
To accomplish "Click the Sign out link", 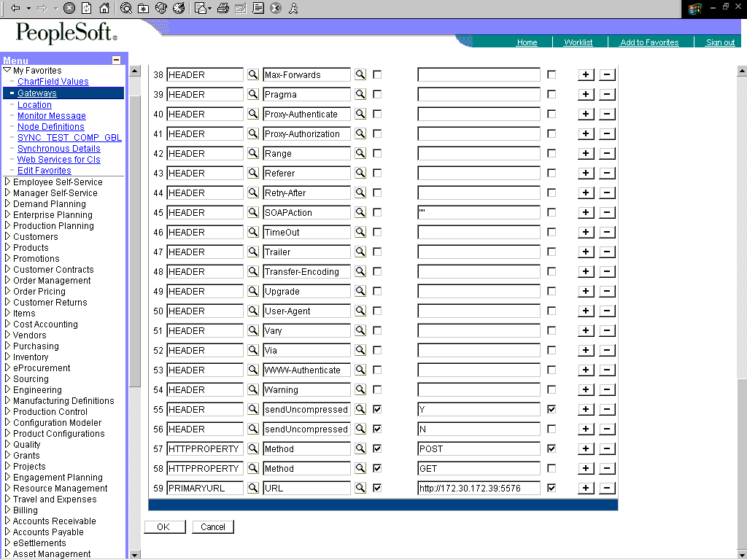I will tap(719, 42).
